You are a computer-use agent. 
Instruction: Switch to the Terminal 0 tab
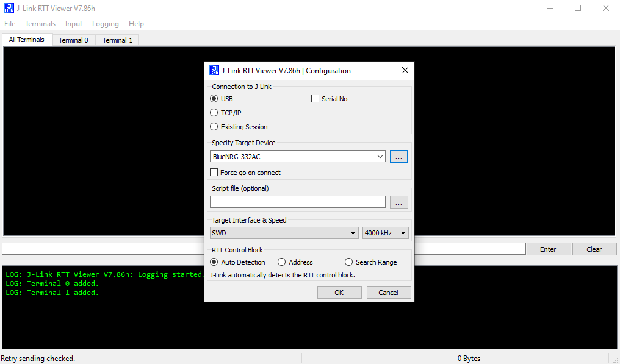[74, 40]
